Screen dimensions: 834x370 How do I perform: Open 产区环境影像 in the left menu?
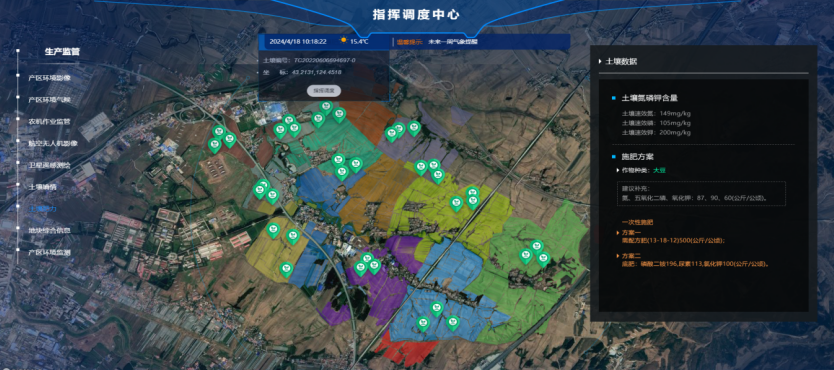click(x=49, y=78)
